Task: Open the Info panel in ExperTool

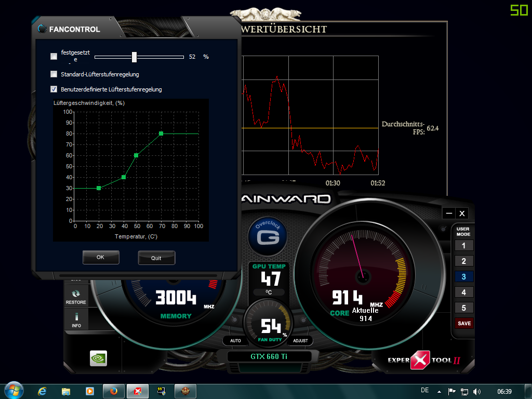Action: 76,320
